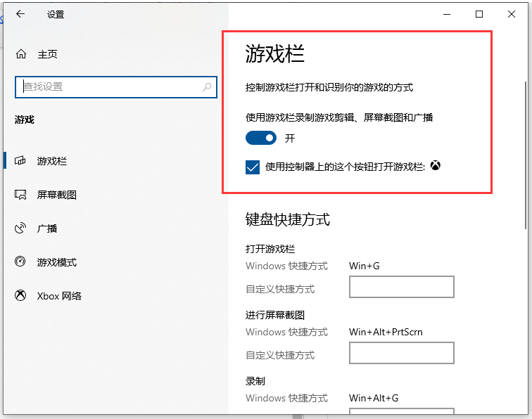Open 屏幕截图 via its sidebar icon
Viewport: 532px width, 419px height.
(x=21, y=195)
